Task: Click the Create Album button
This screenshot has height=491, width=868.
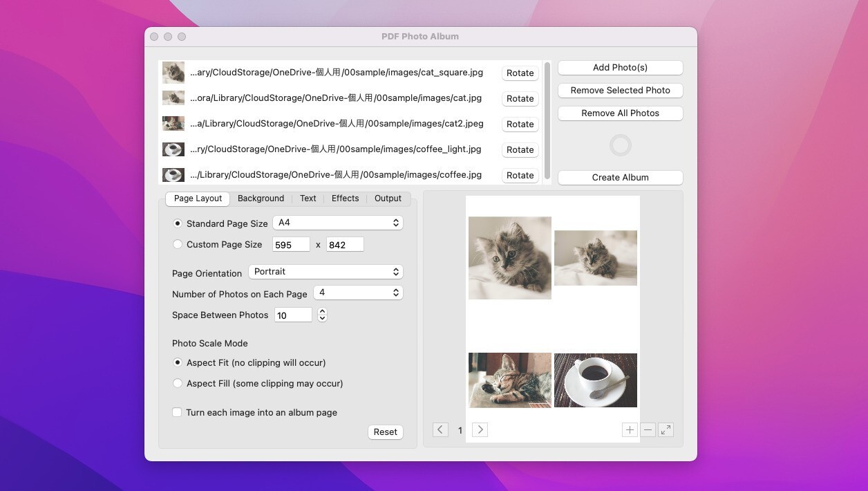Action: tap(620, 177)
